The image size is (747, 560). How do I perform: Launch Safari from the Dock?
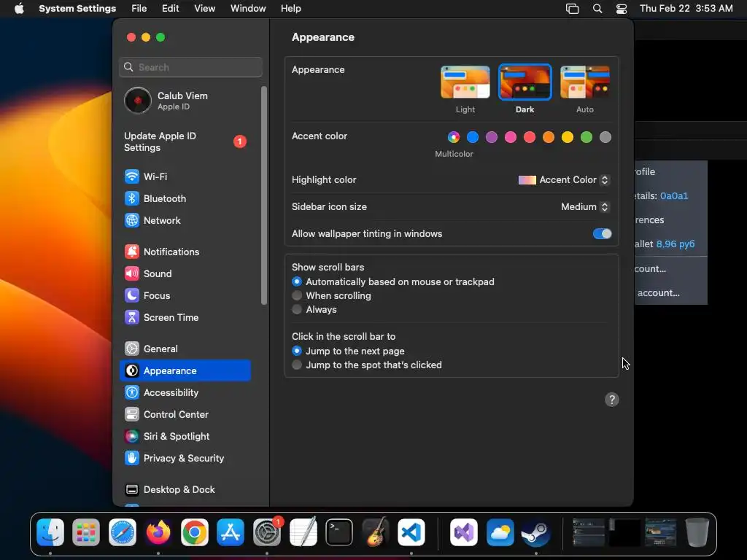[x=123, y=532]
